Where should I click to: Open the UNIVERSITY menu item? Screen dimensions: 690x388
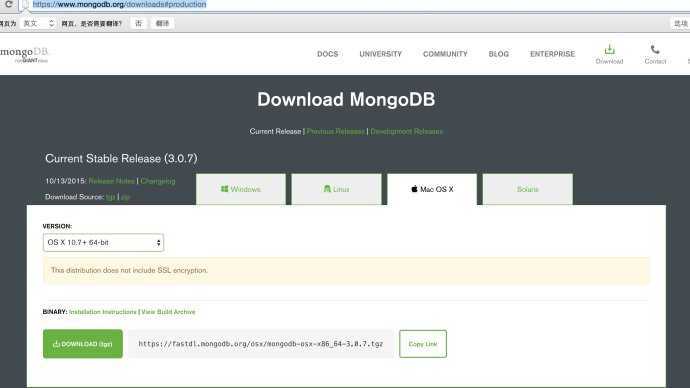tap(381, 54)
